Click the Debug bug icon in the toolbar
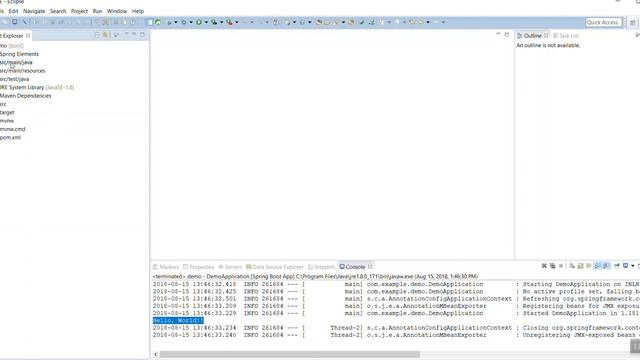 (x=184, y=22)
